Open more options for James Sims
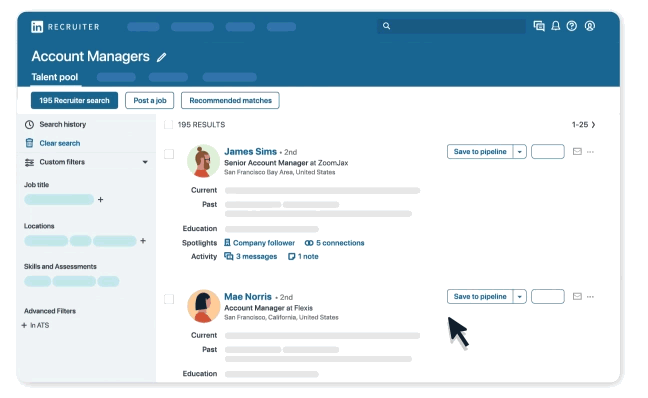This screenshot has height=398, width=648. click(x=590, y=152)
